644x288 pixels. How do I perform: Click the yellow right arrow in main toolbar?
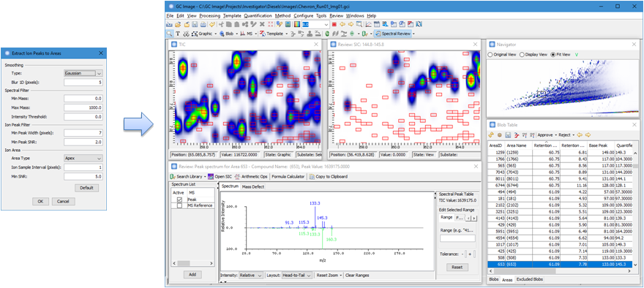coord(351,25)
